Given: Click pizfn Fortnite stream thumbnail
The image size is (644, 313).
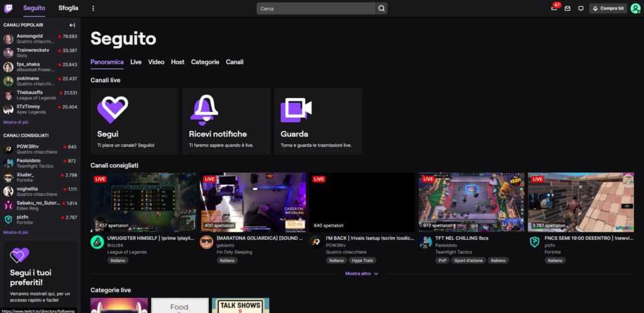Looking at the screenshot, I should [580, 202].
